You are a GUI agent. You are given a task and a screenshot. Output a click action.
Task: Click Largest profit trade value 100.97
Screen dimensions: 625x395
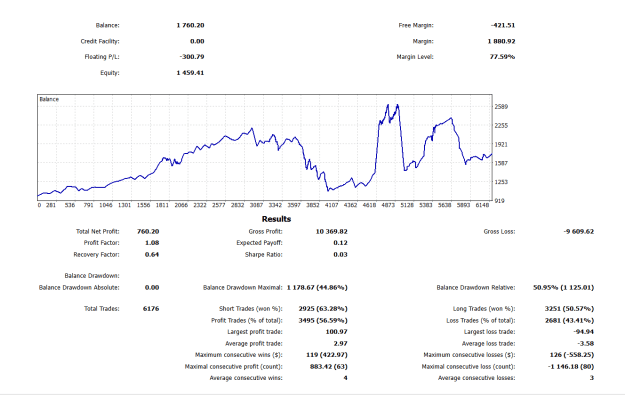(x=337, y=332)
